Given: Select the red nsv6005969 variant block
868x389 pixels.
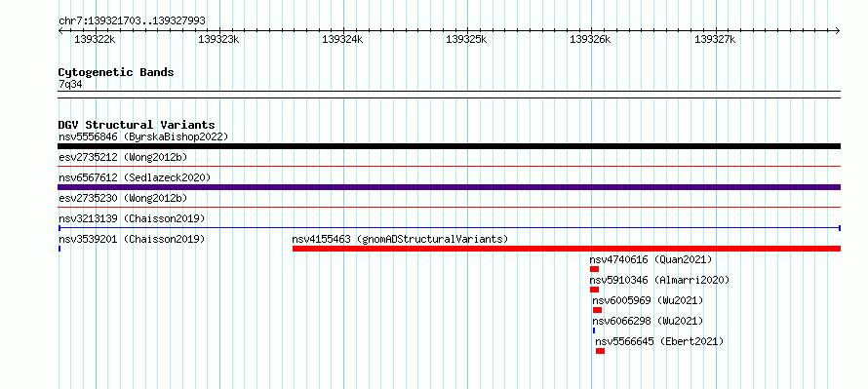Looking at the screenshot, I should click(x=597, y=310).
